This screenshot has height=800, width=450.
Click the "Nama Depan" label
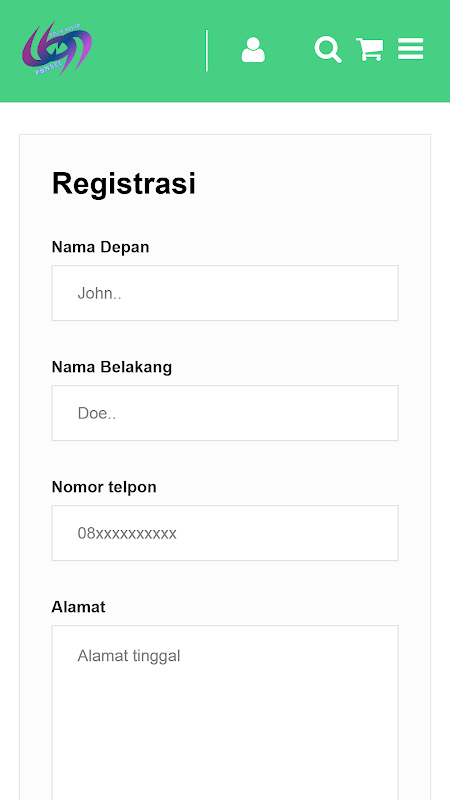101,247
